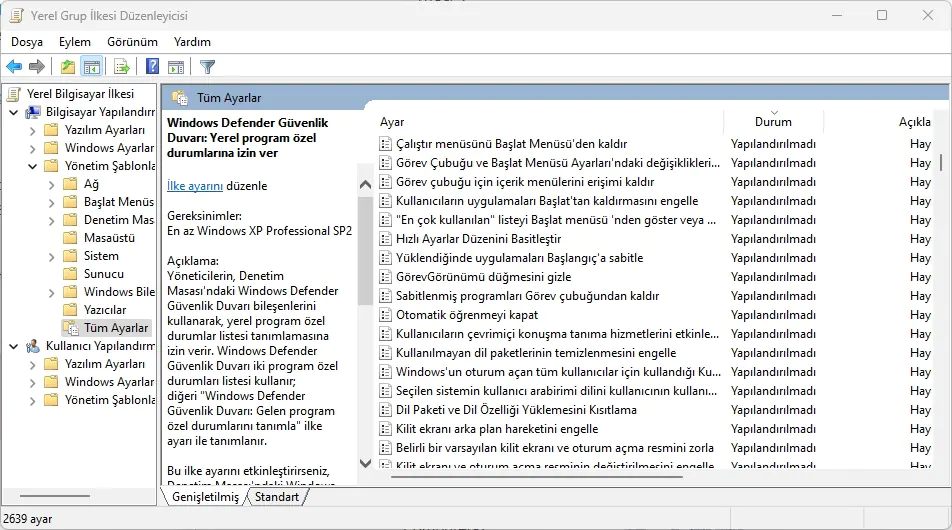
Task: Click the policy icon of Otomatik öğrenmeyi kapat
Action: tap(385, 315)
